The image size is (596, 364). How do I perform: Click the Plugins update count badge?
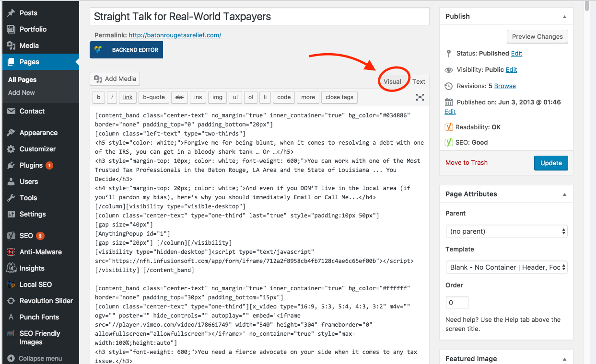pyautogui.click(x=49, y=165)
